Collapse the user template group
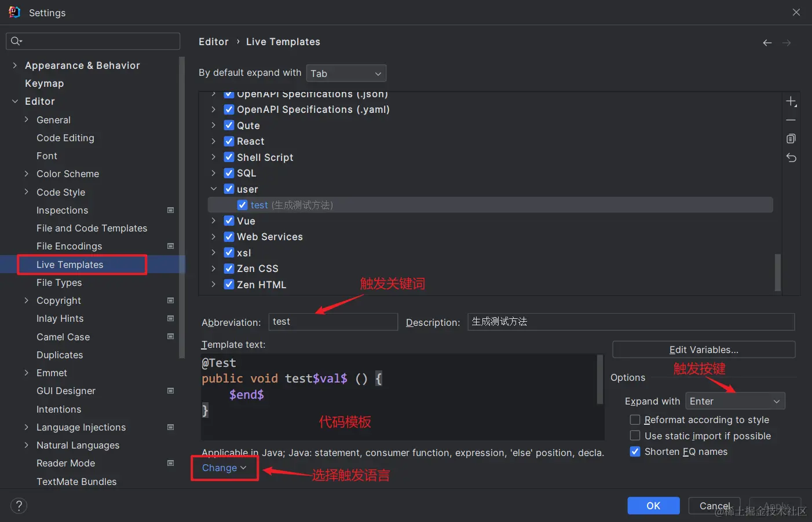 click(x=214, y=189)
